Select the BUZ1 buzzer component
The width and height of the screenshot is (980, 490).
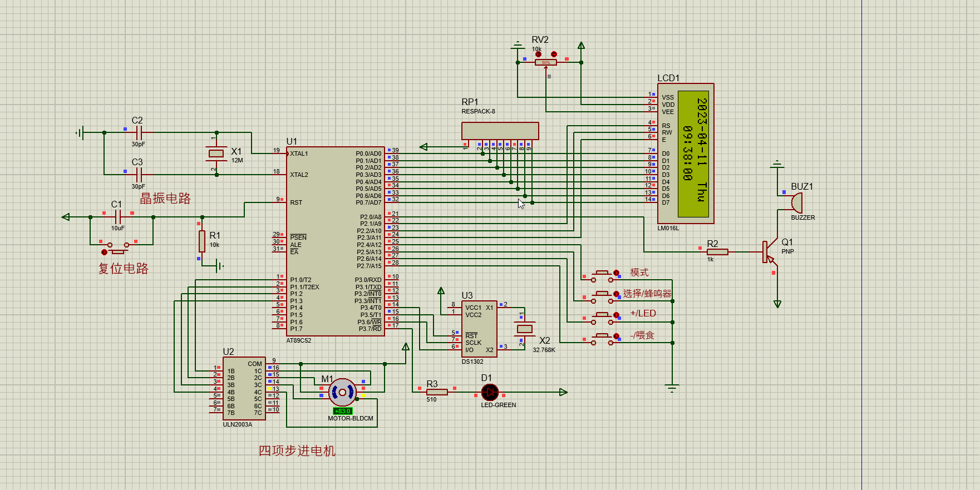click(x=797, y=203)
